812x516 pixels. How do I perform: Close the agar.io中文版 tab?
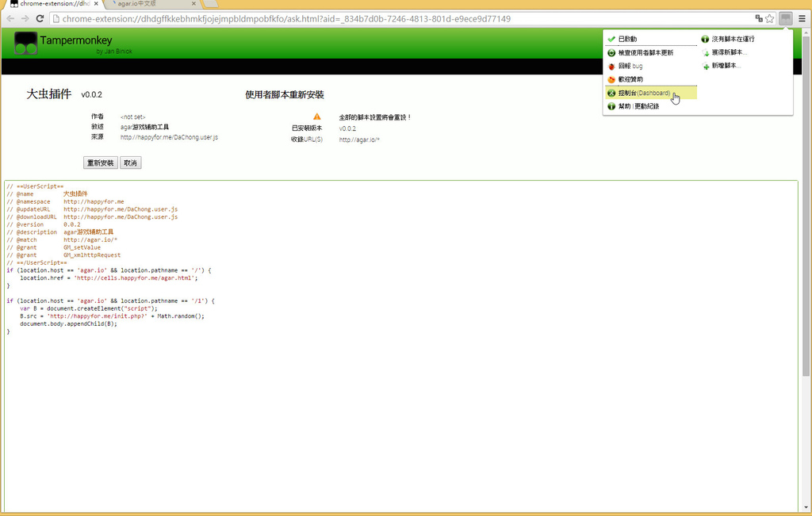coord(193,4)
